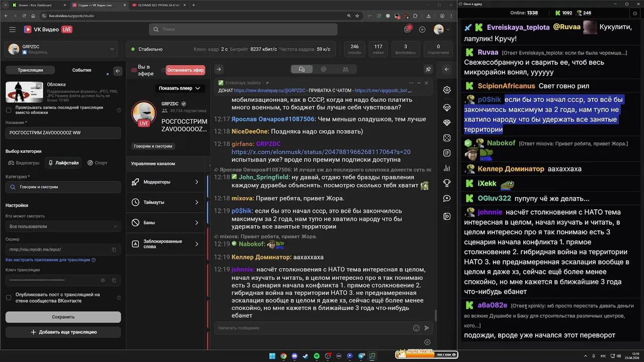Enable publishing post on VK community wall

[9, 298]
